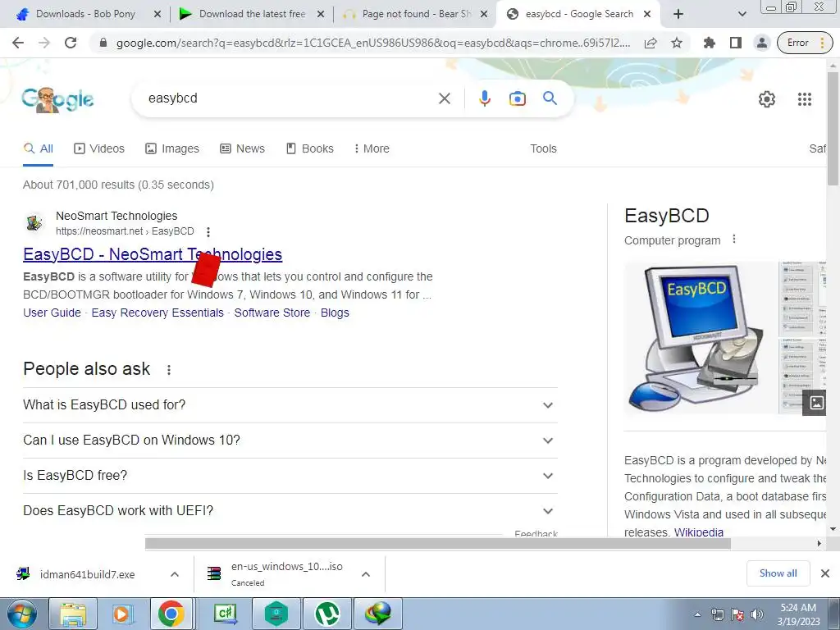
Task: Switch to the Videos tab
Action: click(x=99, y=149)
